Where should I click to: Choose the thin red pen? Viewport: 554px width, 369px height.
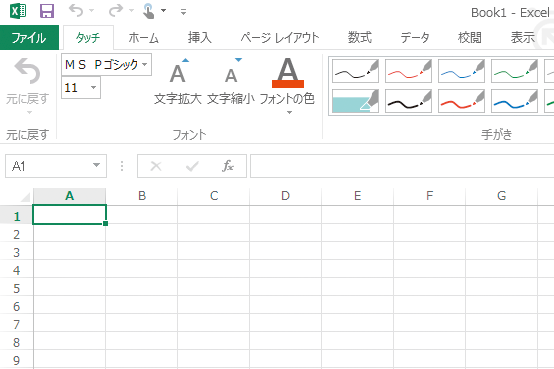pos(408,71)
